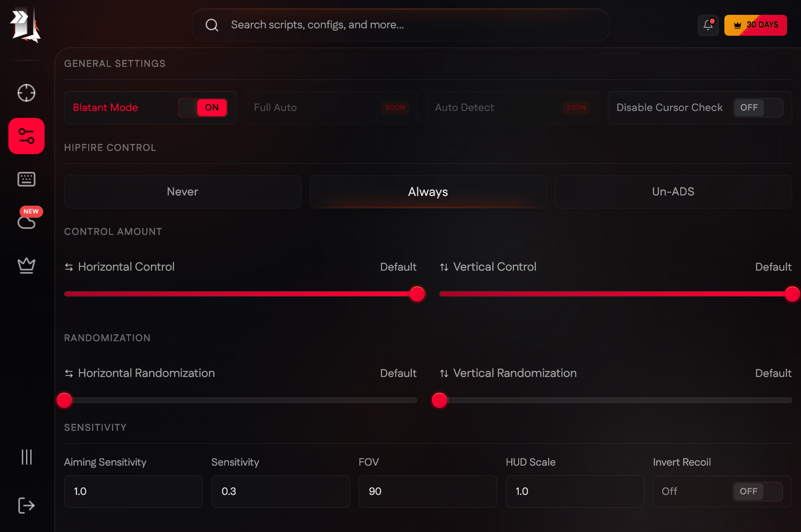Image resolution: width=801 pixels, height=532 pixels.
Task: Click the app logo in top-left corner
Action: 26,25
